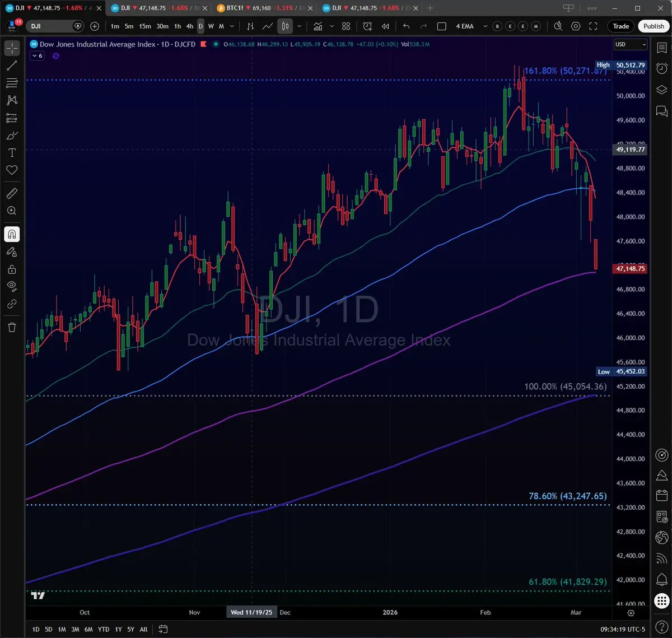Select the brush drawing tool
Image resolution: width=672 pixels, height=638 pixels.
click(12, 135)
